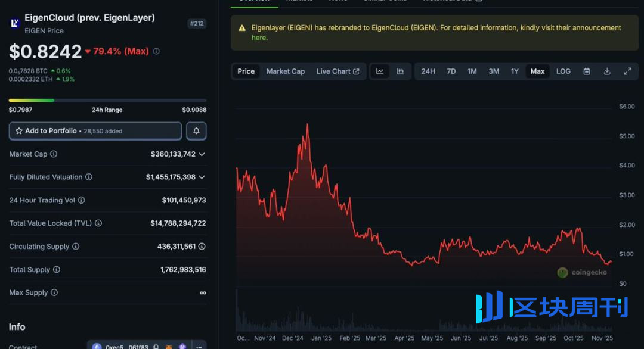Expand the Fully Diluted Valuation chevron
The image size is (644, 349).
pos(202,177)
